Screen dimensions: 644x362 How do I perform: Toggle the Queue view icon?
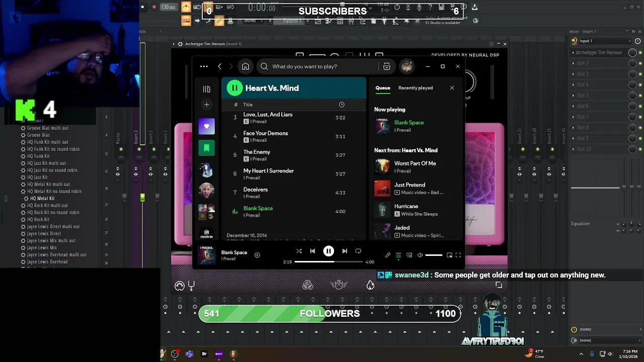coord(398,255)
